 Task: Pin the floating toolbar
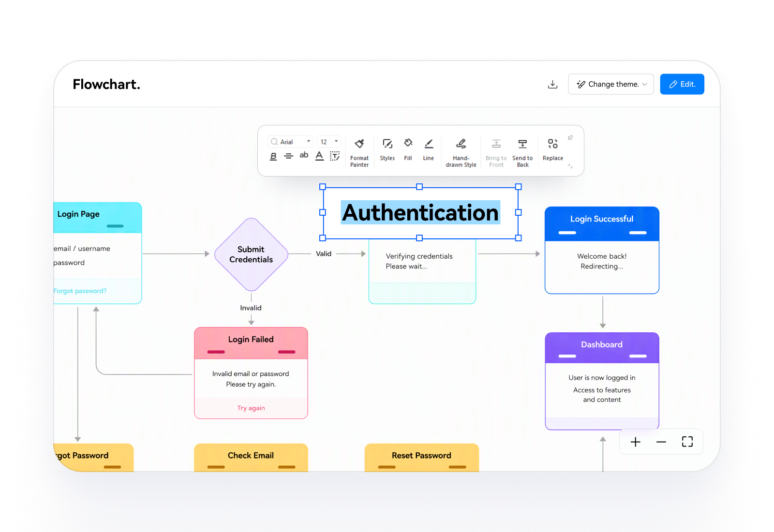(570, 138)
